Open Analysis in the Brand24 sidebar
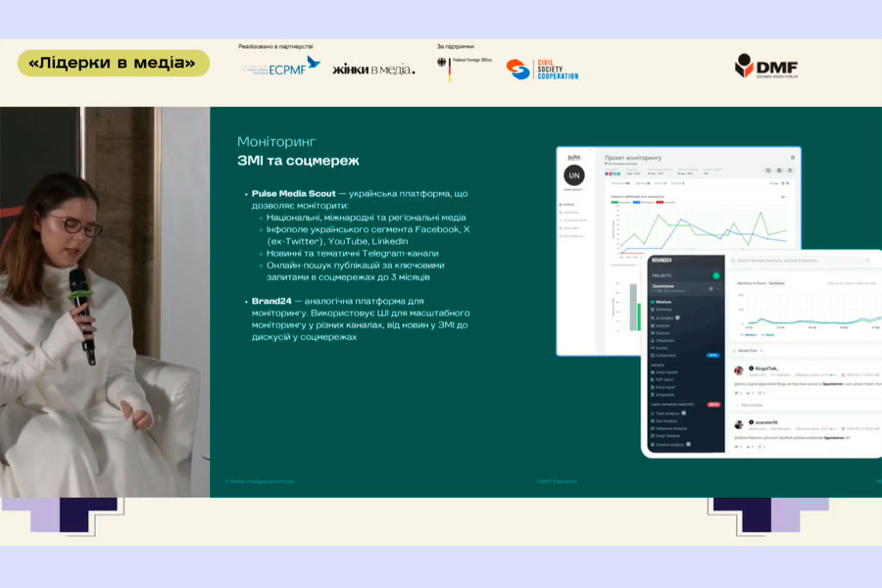 [662, 325]
